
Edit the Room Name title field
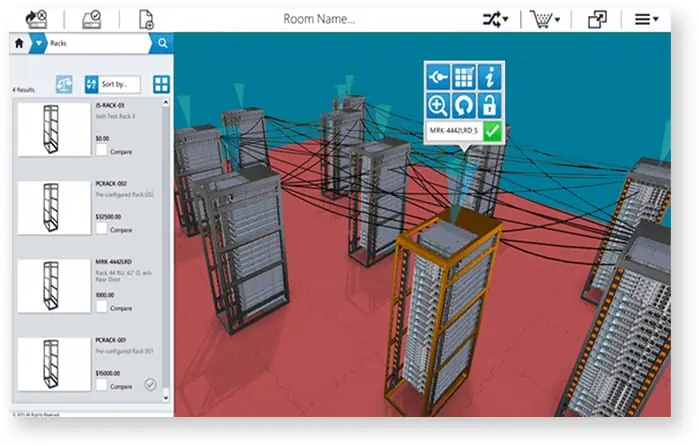pos(319,19)
